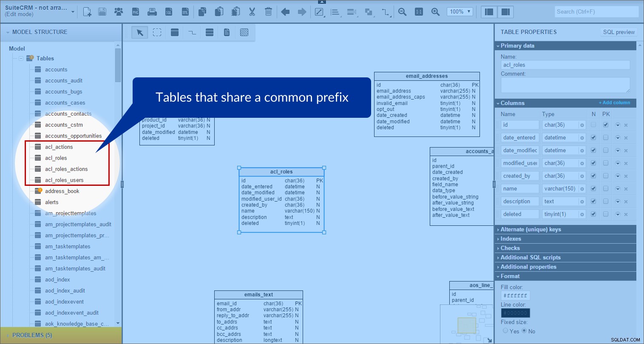
Task: Select Fixed size No radio button
Action: [524, 331]
